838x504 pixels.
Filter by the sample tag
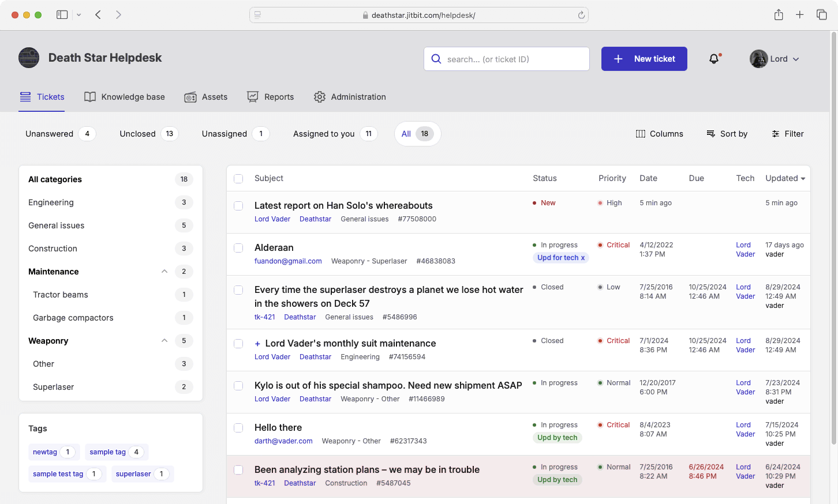coord(117,452)
